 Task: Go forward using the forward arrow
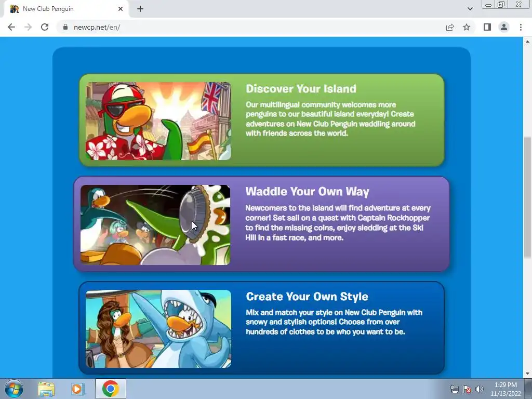(x=28, y=27)
